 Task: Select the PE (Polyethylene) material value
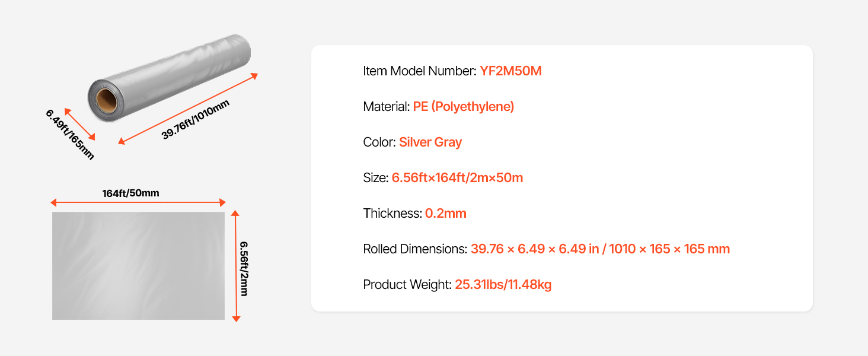463,107
